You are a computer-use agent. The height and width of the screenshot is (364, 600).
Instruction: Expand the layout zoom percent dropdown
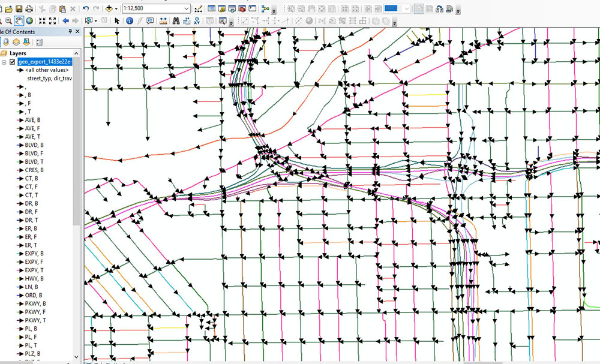(407, 8)
